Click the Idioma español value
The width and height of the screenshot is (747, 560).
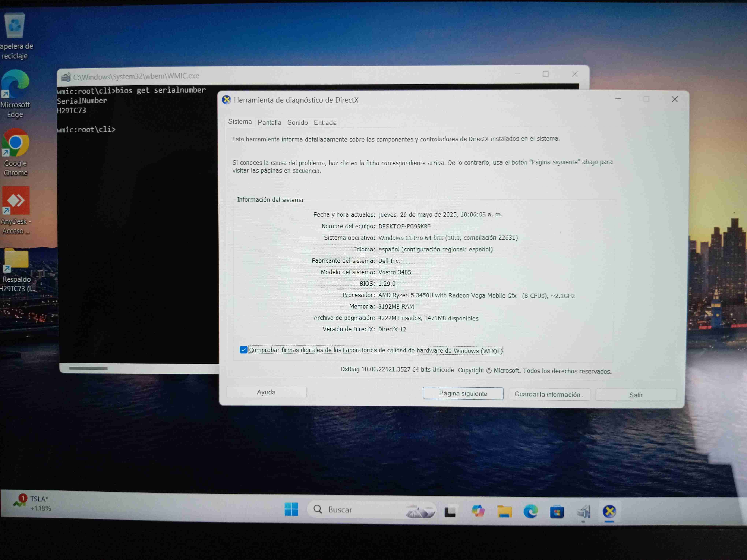pos(436,249)
